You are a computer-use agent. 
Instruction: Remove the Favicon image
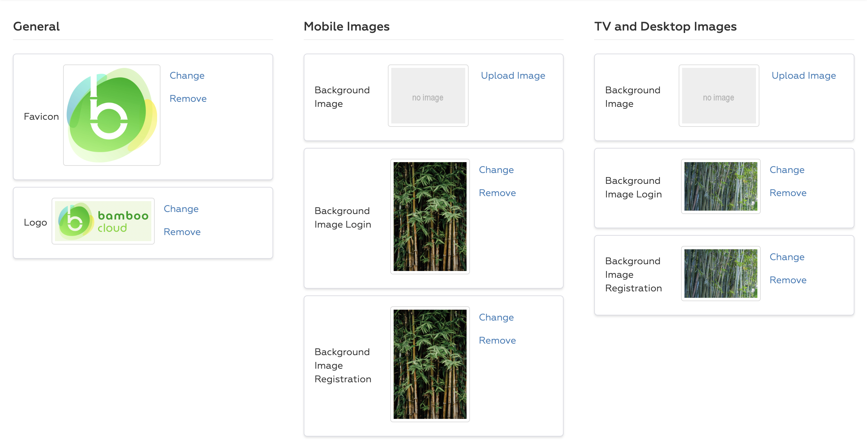click(188, 99)
